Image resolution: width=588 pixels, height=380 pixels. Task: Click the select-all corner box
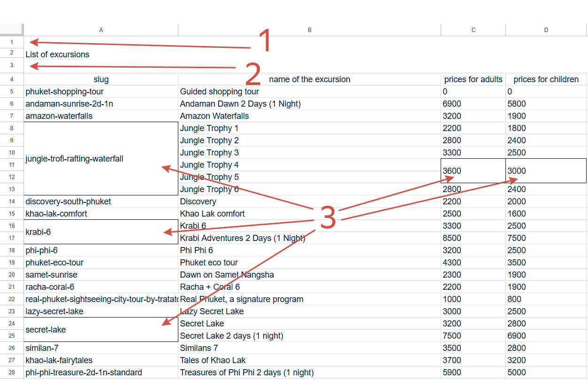tap(11, 30)
